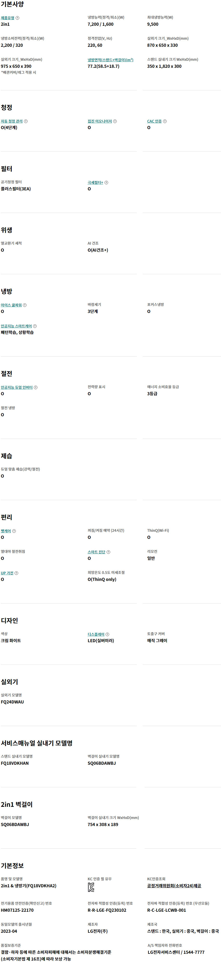Click the KC certification mark icon
Image resolution: width=221 pixels, height=980 pixels.
pyautogui.click(x=91, y=888)
